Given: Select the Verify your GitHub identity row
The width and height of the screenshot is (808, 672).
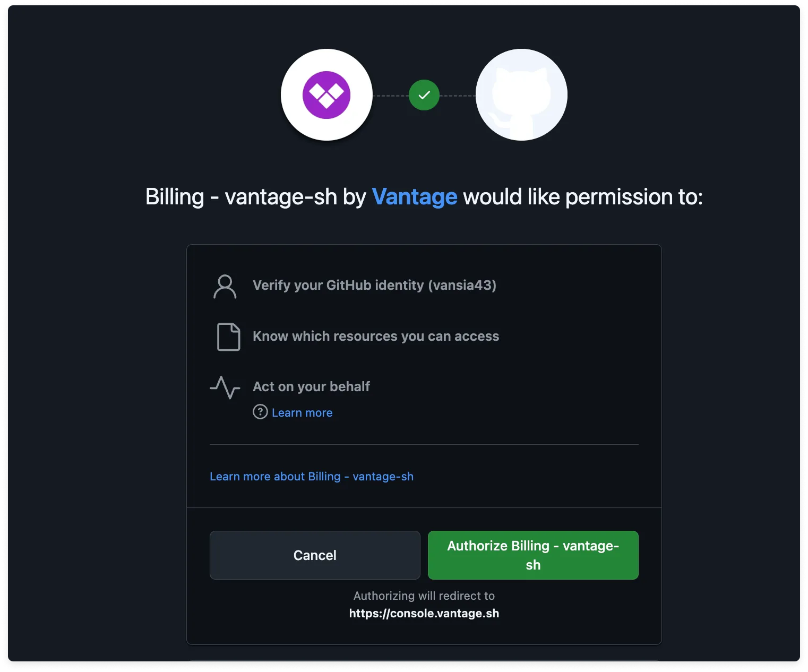Looking at the screenshot, I should (x=374, y=286).
